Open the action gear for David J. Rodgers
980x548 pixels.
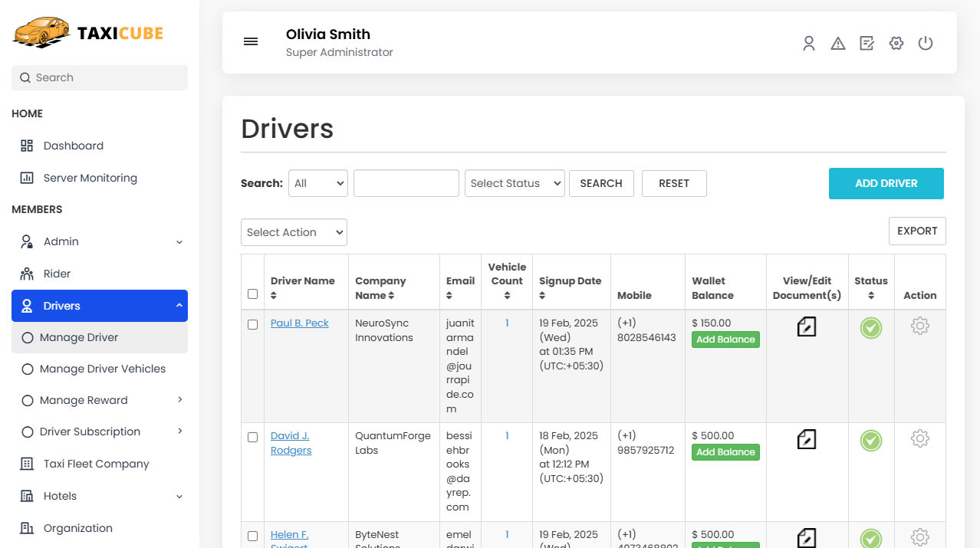pos(919,438)
